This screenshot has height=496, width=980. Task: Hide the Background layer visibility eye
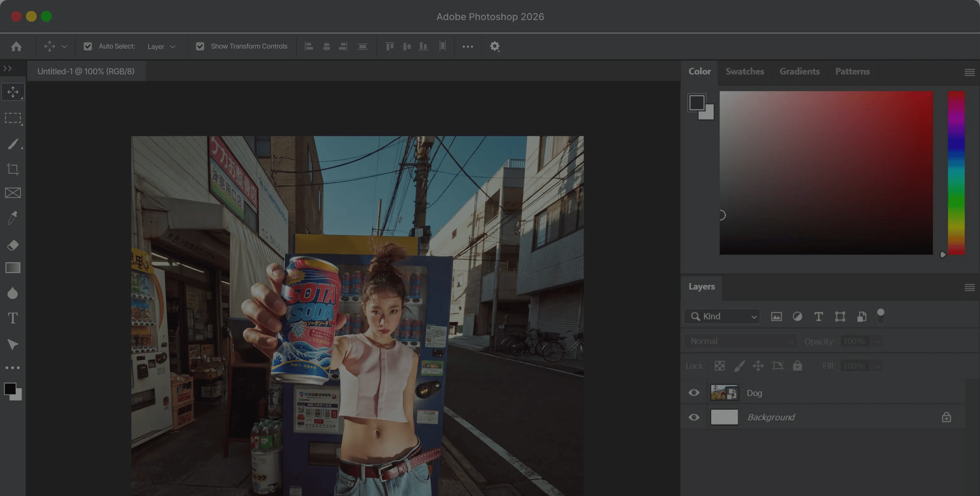tap(694, 417)
